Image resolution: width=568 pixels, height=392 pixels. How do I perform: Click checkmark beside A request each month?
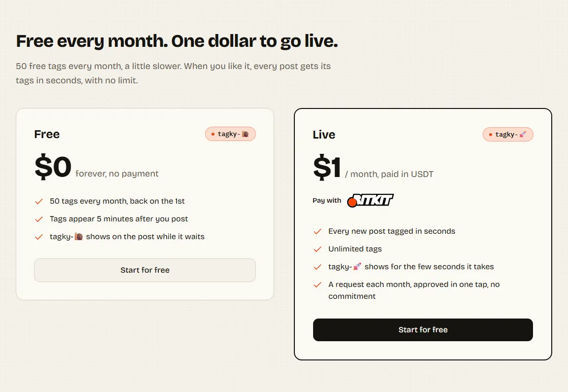[318, 285]
